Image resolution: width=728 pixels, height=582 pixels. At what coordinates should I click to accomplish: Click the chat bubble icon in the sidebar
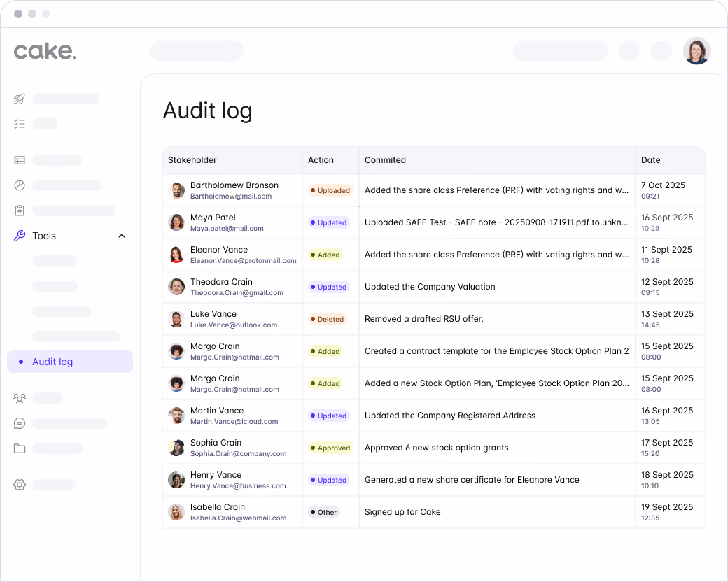[x=20, y=423]
